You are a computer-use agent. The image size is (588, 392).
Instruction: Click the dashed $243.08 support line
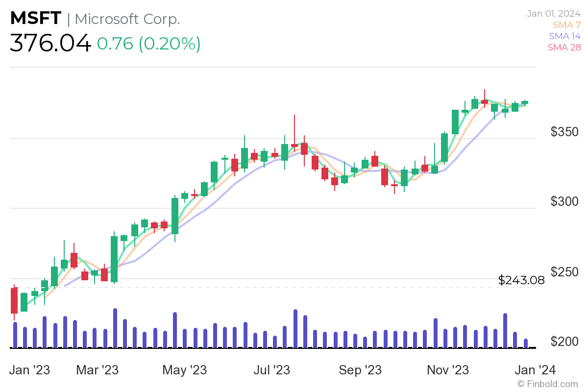tap(294, 287)
